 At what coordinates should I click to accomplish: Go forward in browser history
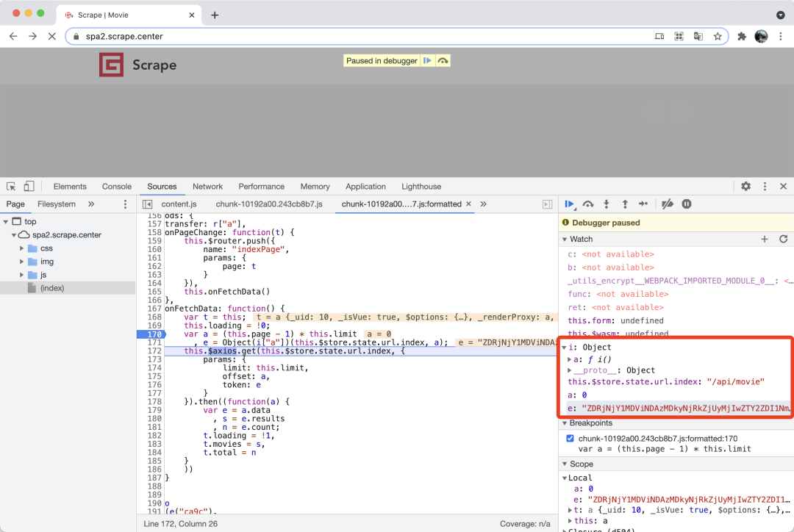(x=32, y=37)
